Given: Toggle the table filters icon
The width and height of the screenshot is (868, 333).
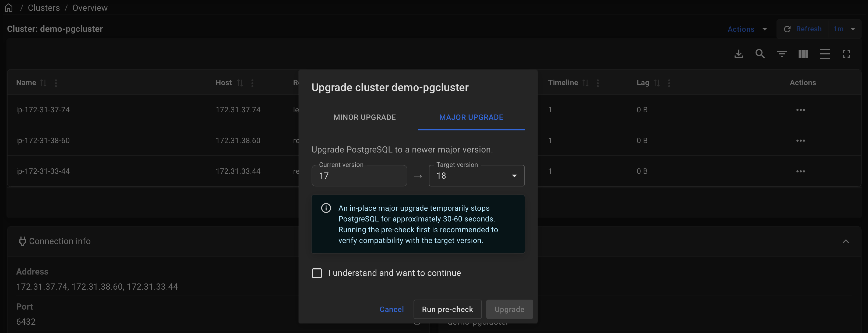Looking at the screenshot, I should coord(782,54).
